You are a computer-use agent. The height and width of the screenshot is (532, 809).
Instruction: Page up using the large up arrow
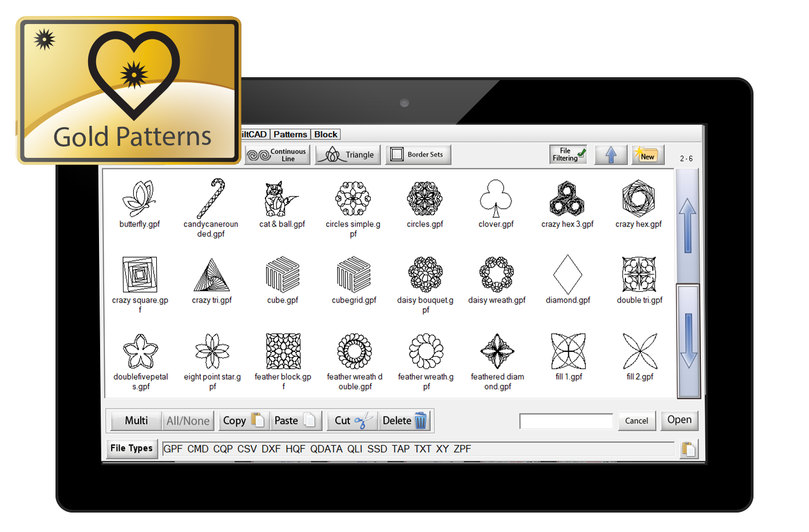(x=687, y=225)
